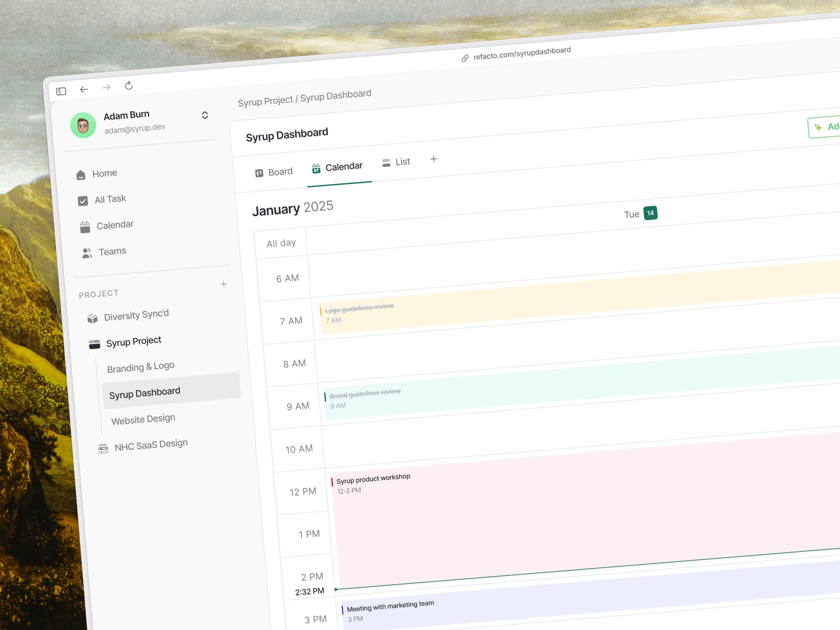Click the Calendar icon in the sidebar
Screen dimensions: 840x630
coord(85,226)
